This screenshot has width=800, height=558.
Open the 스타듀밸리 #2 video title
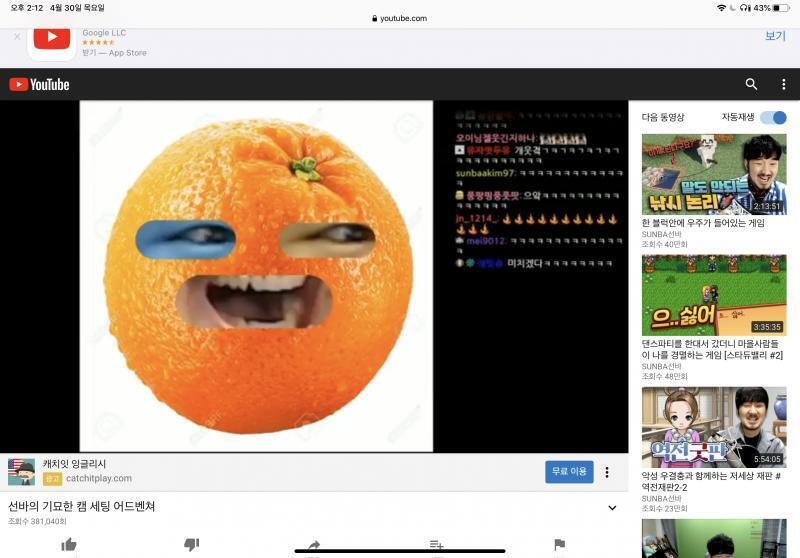(712, 349)
